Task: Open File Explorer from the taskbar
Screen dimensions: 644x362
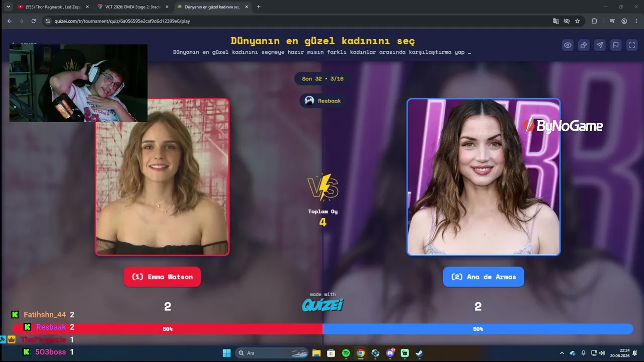Action: pyautogui.click(x=316, y=353)
